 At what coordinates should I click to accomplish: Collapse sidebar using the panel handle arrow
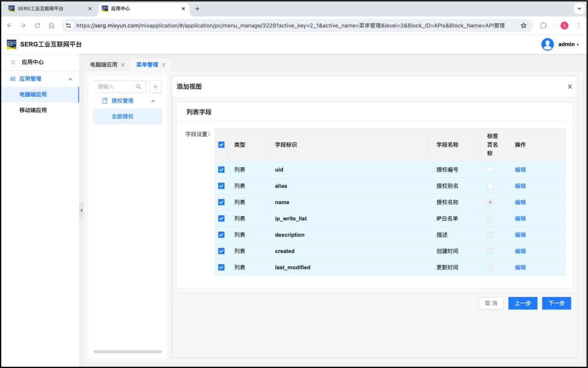81,210
